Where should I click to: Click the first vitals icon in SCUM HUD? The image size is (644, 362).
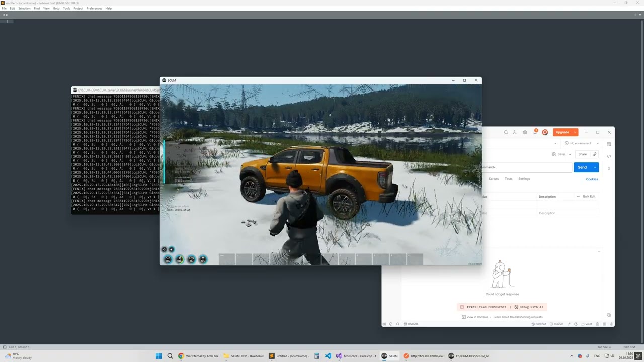pos(168,259)
